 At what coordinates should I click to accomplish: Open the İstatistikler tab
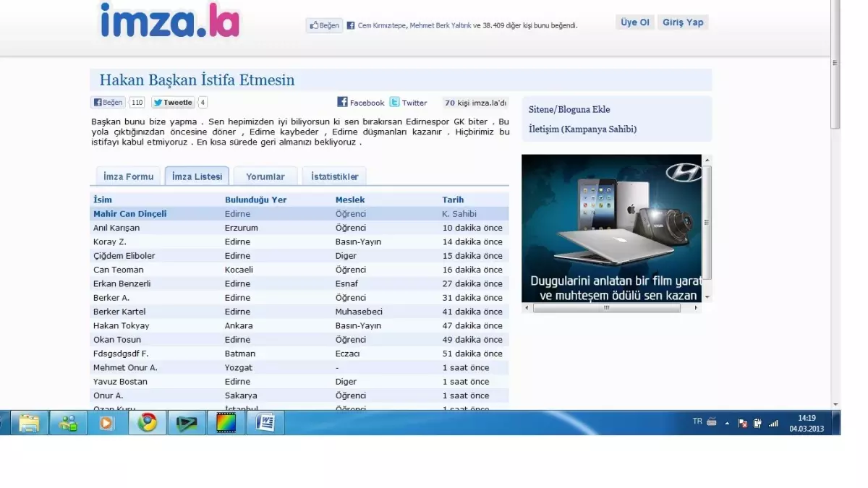(x=334, y=176)
